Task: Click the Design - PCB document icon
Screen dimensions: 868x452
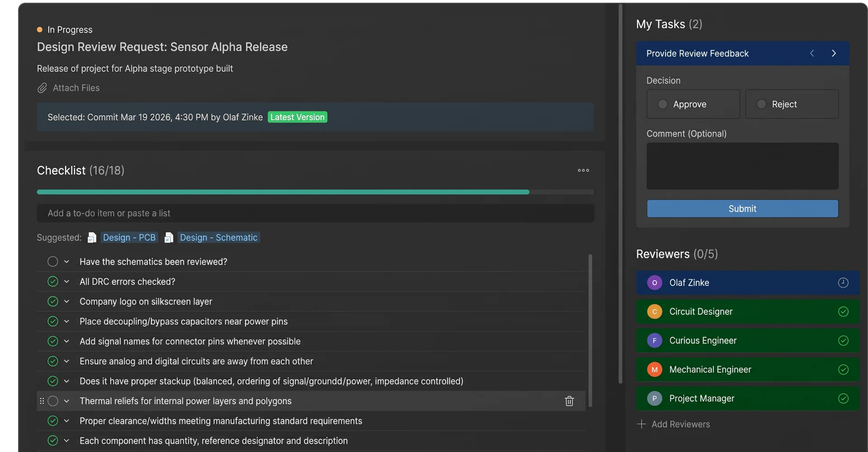Action: click(x=92, y=238)
